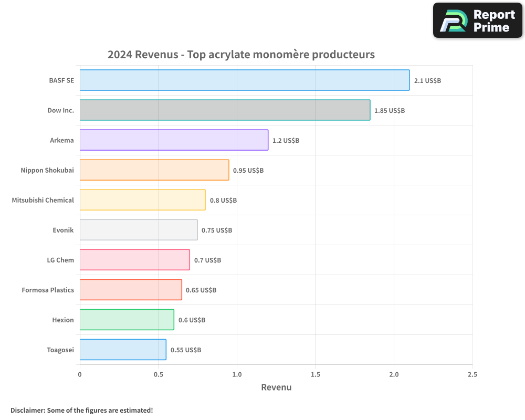Click the Mitsubishi Chemical yellow bar
The image size is (525, 420).
(142, 200)
